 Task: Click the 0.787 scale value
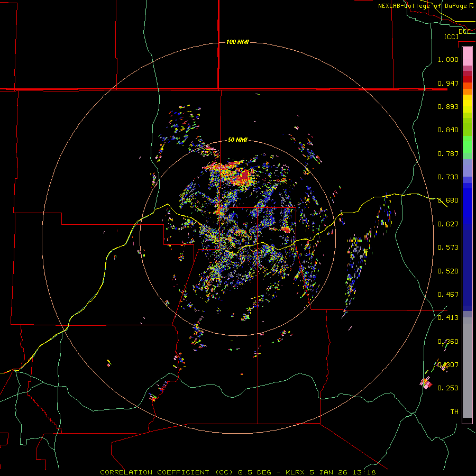coord(448,153)
